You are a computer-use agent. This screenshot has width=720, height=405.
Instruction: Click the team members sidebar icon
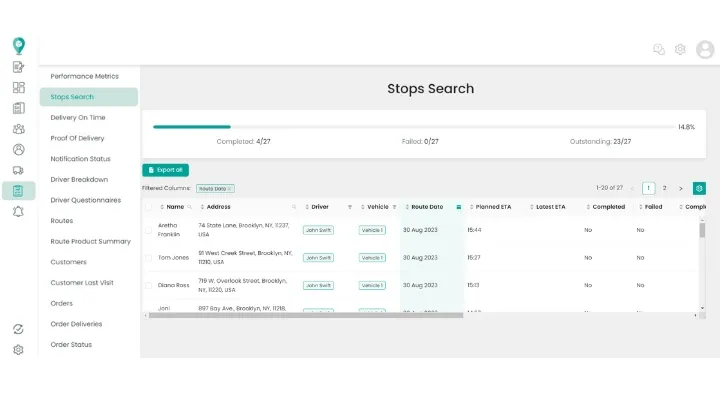[18, 129]
